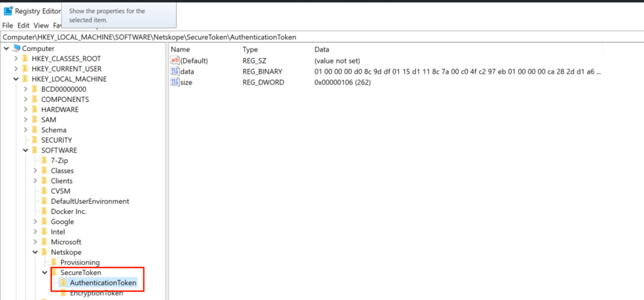Viewport: 644px width, 300px height.
Task: Click the Provisioning folder icon
Action: (54, 262)
